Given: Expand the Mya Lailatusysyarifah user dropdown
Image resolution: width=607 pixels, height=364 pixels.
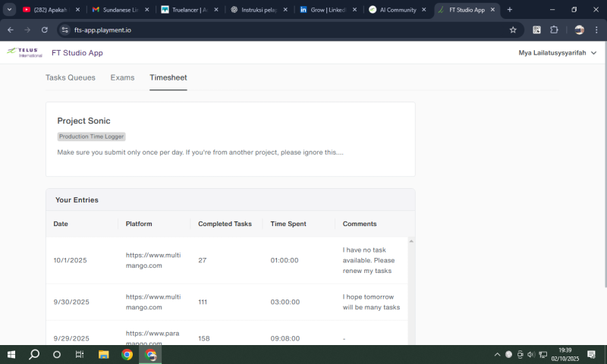Looking at the screenshot, I should pos(558,53).
